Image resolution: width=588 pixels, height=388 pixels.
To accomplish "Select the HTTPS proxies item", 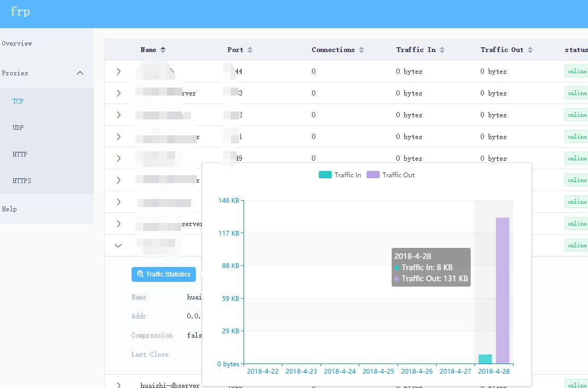I will pyautogui.click(x=22, y=181).
